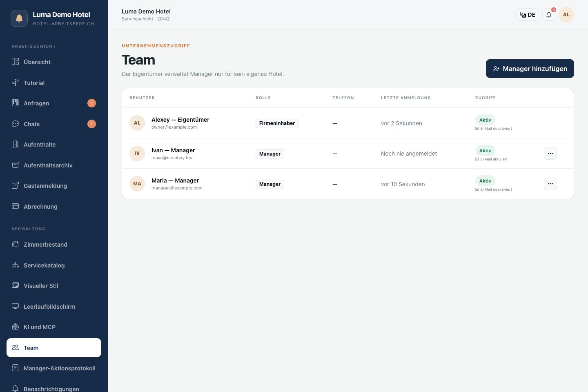Go to the Übersicht menu item
The width and height of the screenshot is (588, 392).
click(54, 62)
